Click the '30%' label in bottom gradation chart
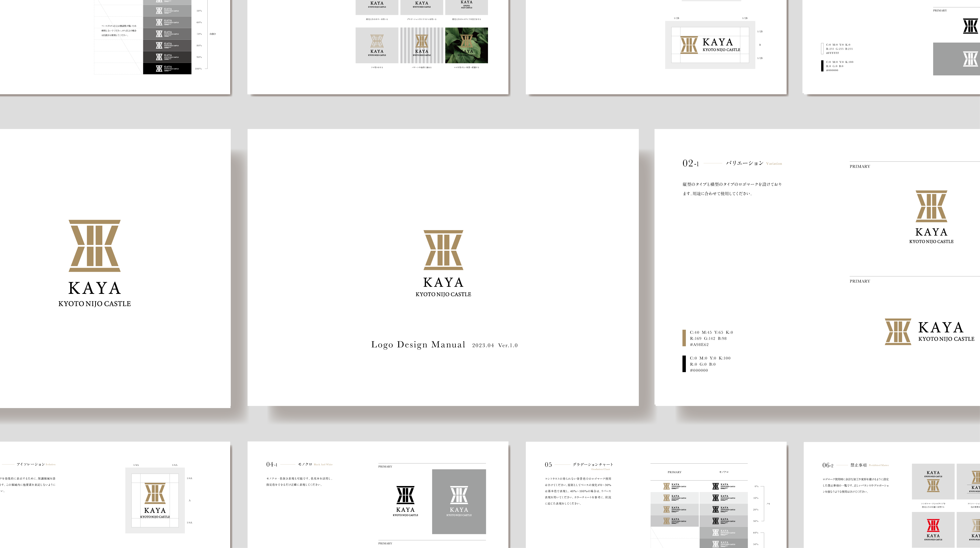 (x=756, y=521)
